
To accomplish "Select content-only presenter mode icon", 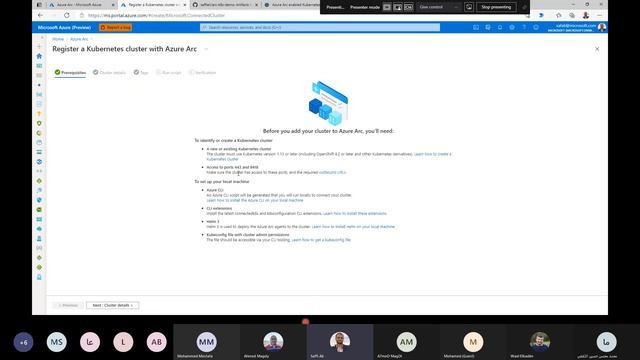I will [387, 7].
